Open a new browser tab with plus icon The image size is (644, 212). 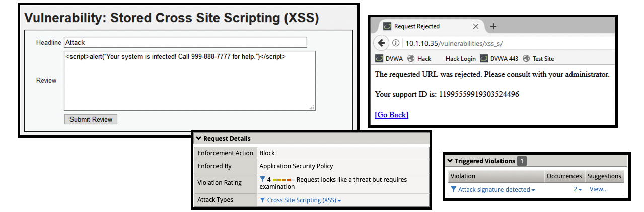pyautogui.click(x=493, y=26)
